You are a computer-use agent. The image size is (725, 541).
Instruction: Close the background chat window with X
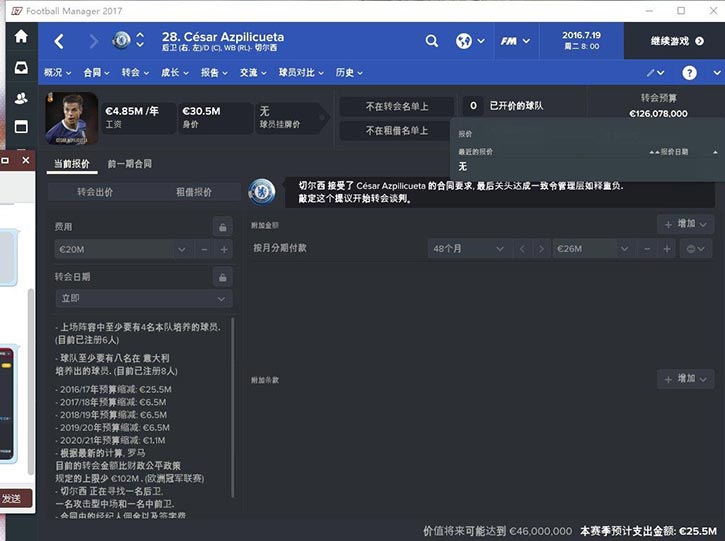pyautogui.click(x=26, y=160)
